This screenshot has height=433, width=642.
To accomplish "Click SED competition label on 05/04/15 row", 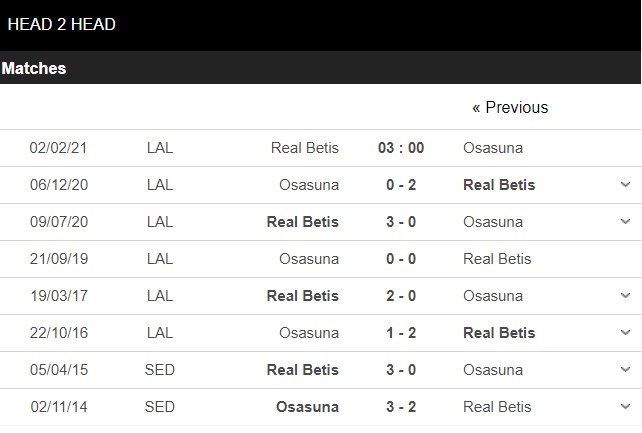I will coord(160,370).
